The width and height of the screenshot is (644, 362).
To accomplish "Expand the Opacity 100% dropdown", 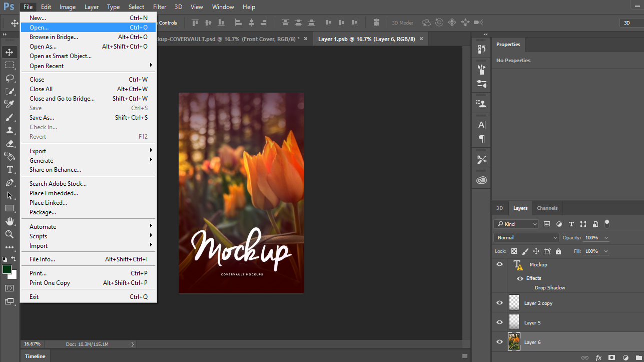I will pyautogui.click(x=606, y=238).
